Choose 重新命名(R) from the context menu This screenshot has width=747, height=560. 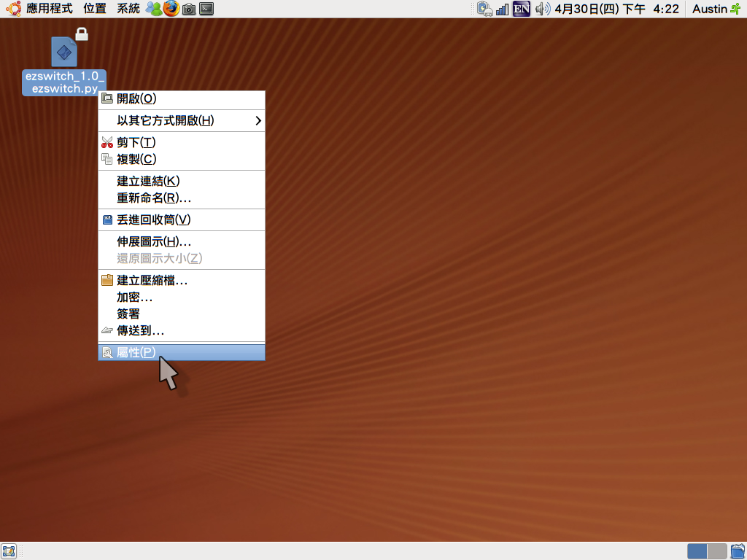point(154,198)
